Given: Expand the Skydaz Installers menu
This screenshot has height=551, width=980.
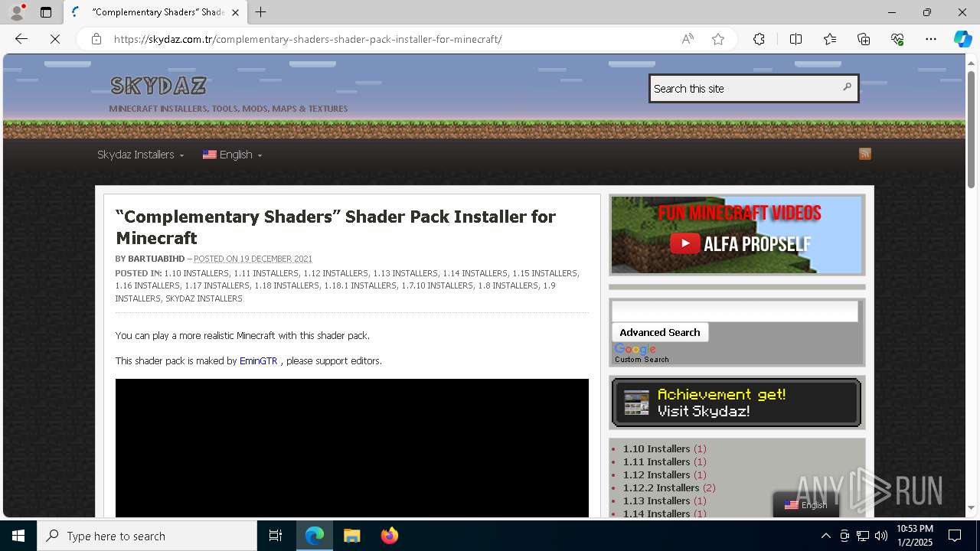Looking at the screenshot, I should coord(141,155).
